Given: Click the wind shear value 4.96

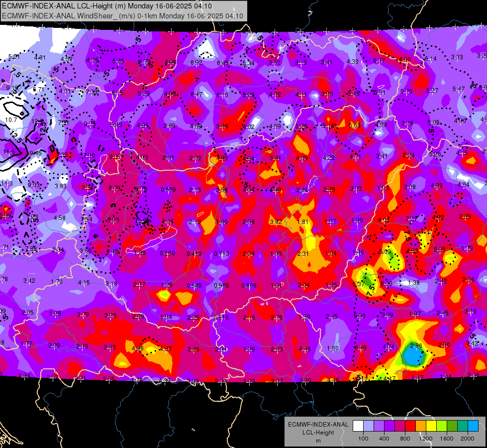Looking at the screenshot, I should [138, 348].
